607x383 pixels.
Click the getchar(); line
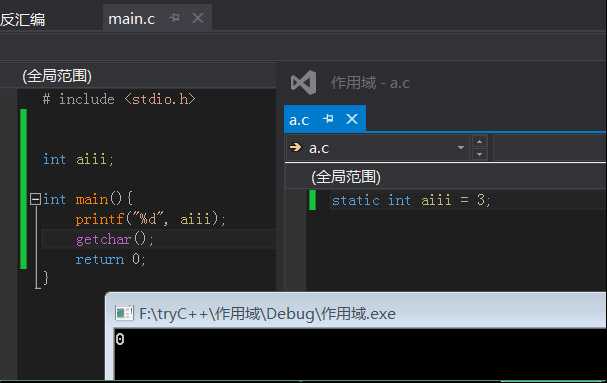[115, 239]
